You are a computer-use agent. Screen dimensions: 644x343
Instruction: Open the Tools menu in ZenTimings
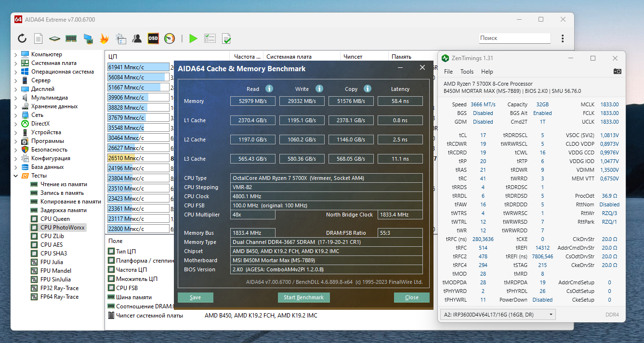[467, 72]
